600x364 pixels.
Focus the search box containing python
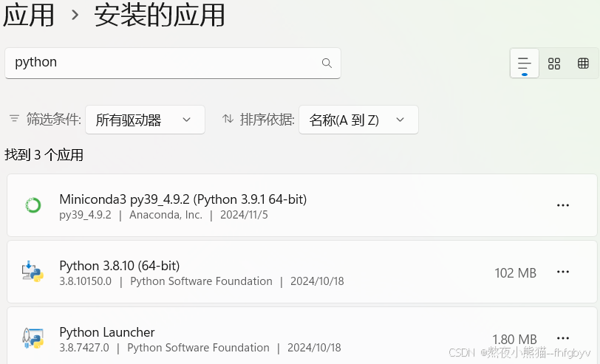(173, 63)
